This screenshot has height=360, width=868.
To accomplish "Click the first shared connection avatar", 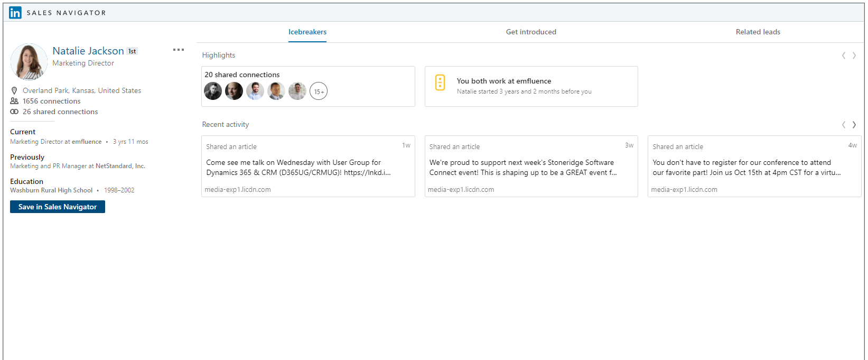I will pyautogui.click(x=213, y=91).
